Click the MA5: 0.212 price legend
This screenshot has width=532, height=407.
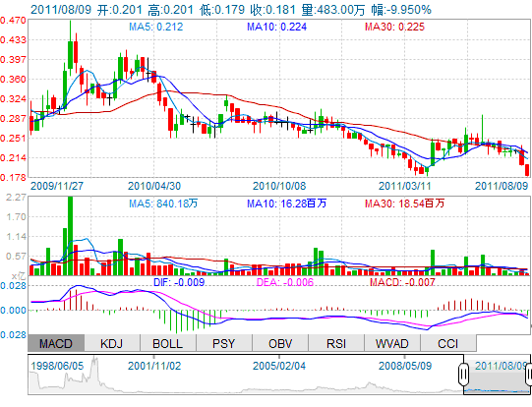click(x=156, y=27)
